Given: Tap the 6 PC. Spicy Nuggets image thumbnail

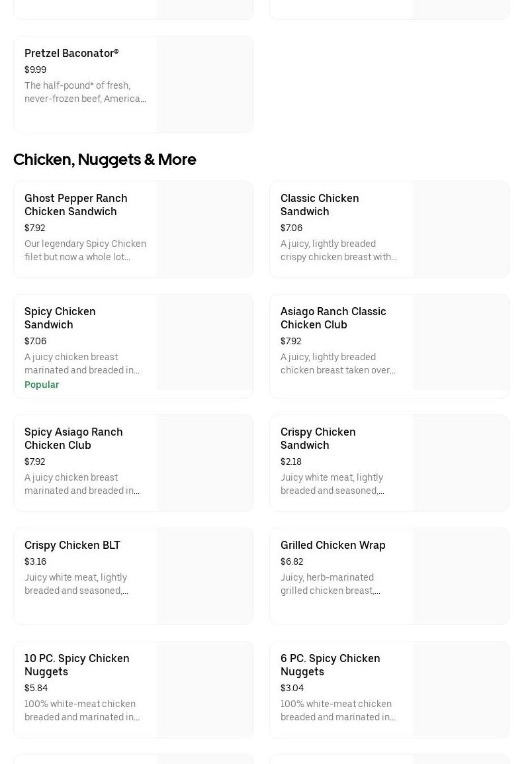Looking at the screenshot, I should 461,689.
